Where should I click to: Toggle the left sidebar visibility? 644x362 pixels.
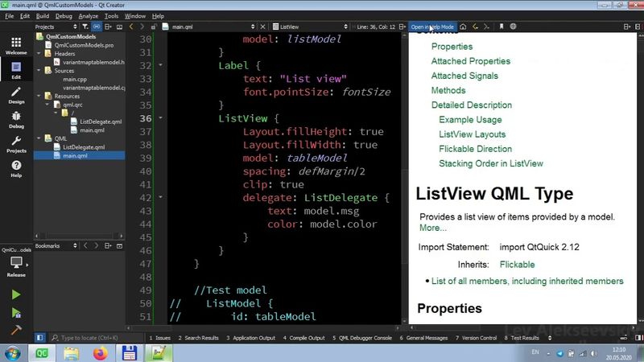39,338
